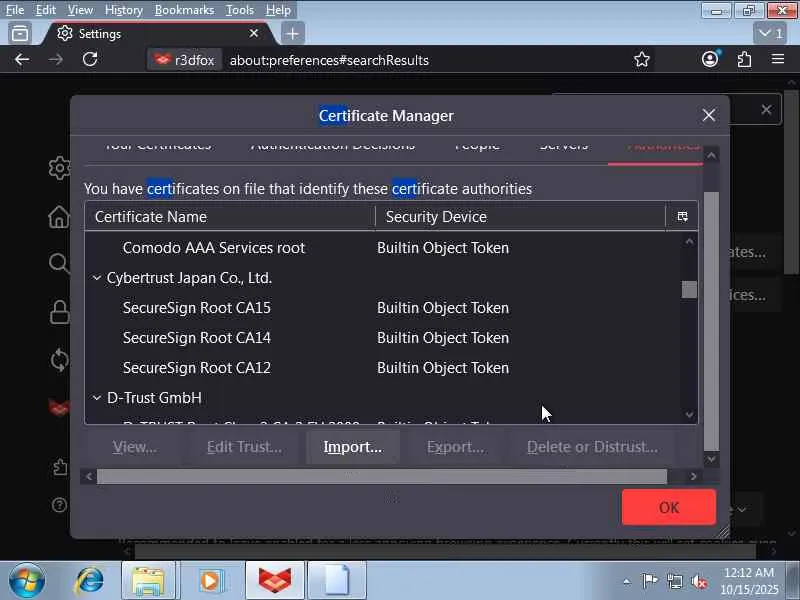
Task: Select SecureSign Root CA15 certificate
Action: (383, 308)
